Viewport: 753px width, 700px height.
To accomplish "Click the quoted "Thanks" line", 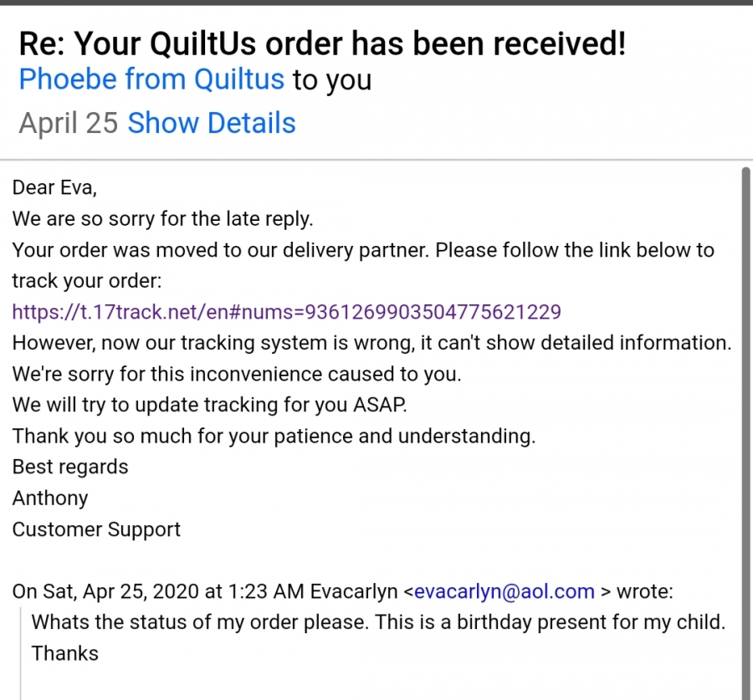I will tap(64, 653).
